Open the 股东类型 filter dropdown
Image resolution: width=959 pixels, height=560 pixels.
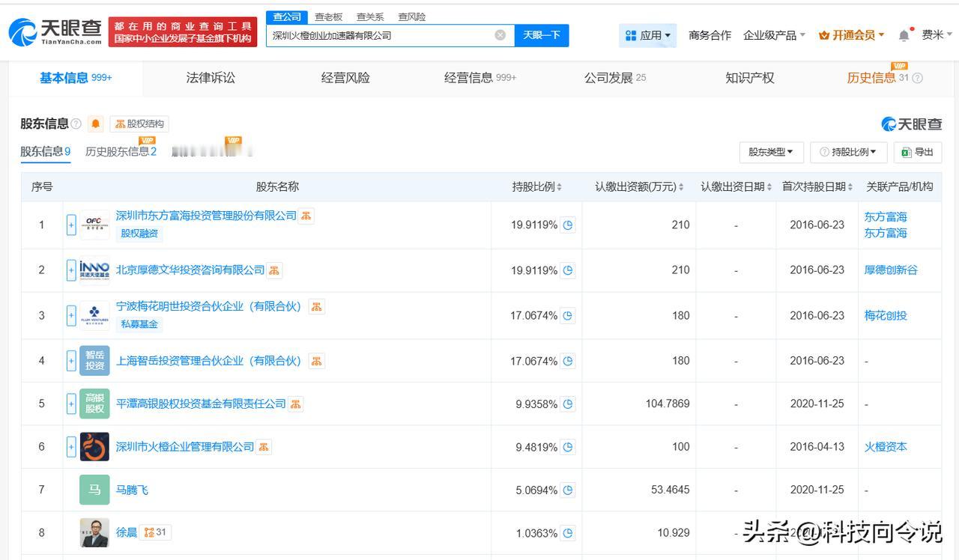coord(771,152)
